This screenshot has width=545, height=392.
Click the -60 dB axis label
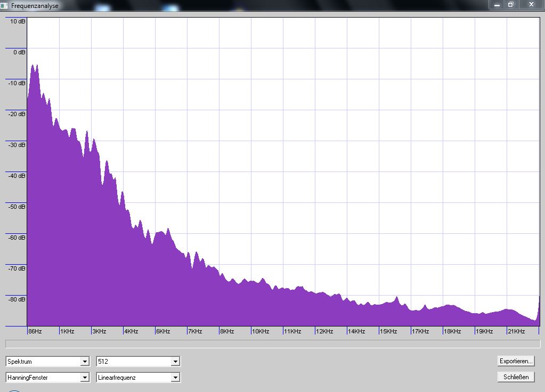click(17, 238)
